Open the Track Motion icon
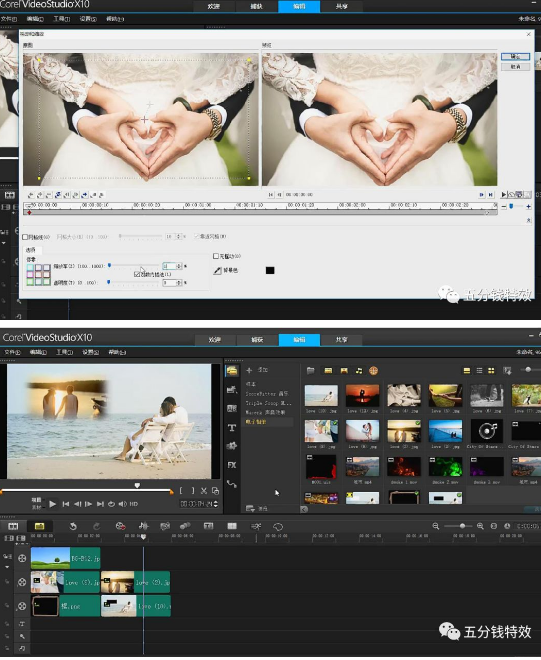The height and width of the screenshot is (660, 541). tap(185, 526)
